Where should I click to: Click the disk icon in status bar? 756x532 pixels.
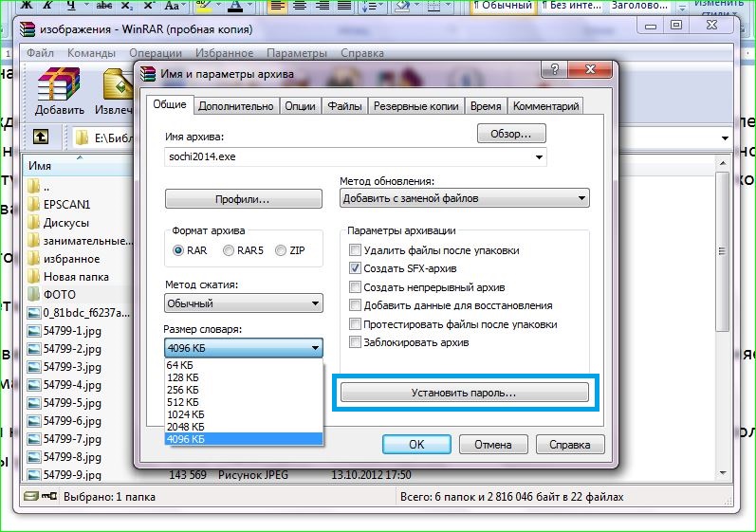coord(31,496)
